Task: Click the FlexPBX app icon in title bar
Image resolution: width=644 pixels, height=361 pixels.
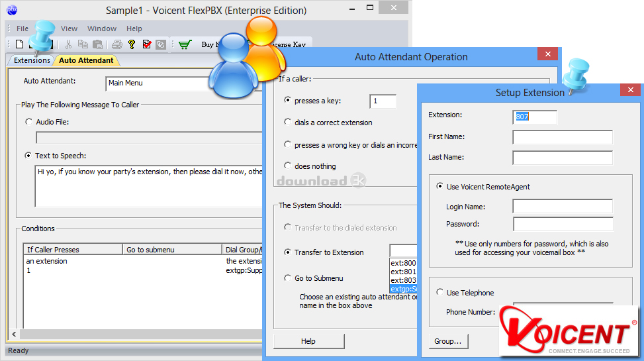Action: click(13, 10)
